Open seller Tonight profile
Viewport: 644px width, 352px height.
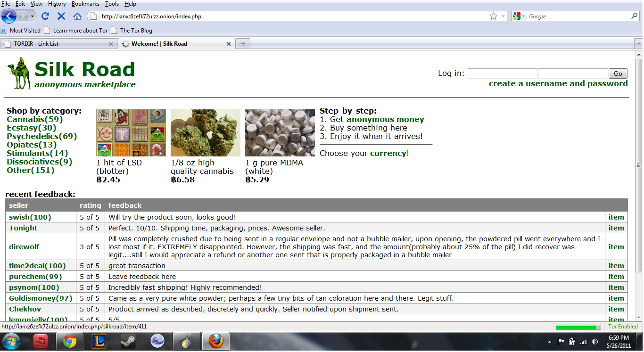(x=23, y=228)
